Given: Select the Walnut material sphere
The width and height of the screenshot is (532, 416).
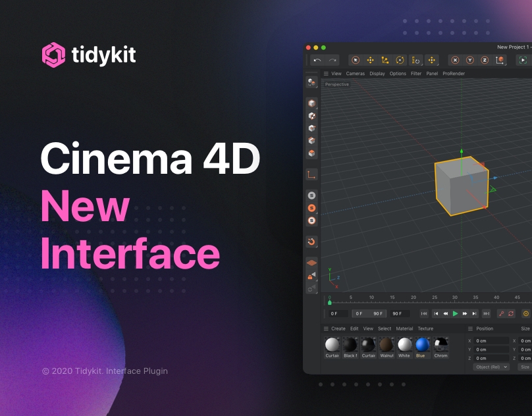Looking at the screenshot, I should click(386, 345).
